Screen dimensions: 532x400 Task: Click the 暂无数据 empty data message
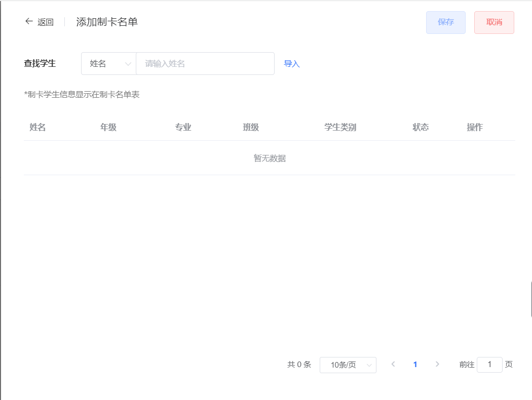(x=270, y=158)
